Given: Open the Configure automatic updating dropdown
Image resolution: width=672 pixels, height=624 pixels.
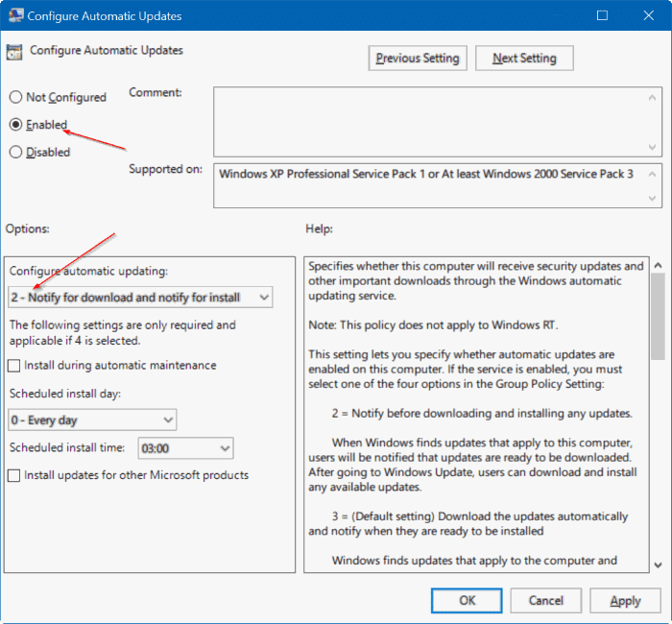Looking at the screenshot, I should click(140, 297).
